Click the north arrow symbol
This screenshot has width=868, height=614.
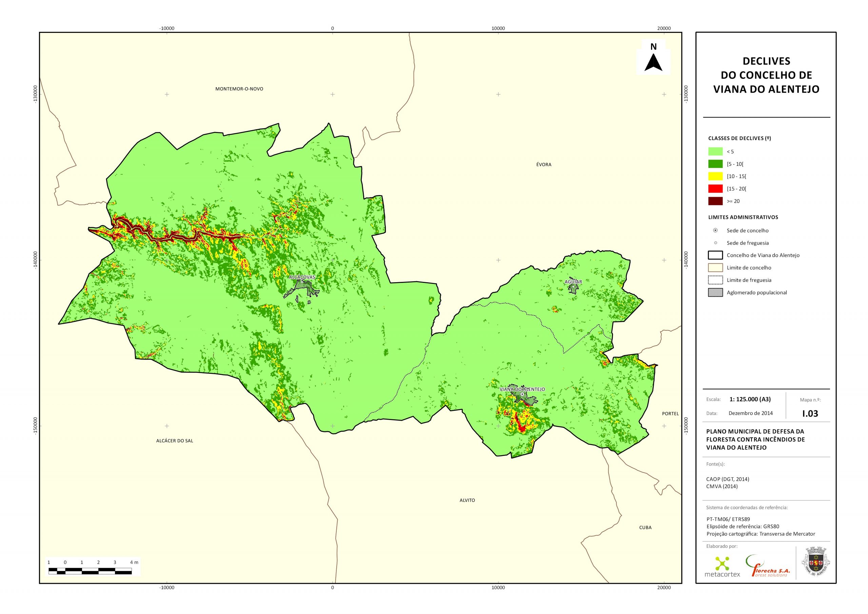tap(653, 62)
